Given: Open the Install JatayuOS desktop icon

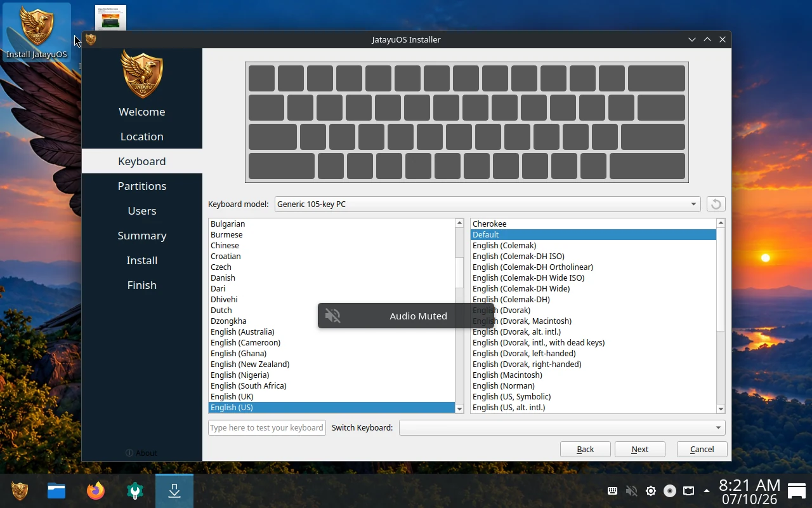Looking at the screenshot, I should [37, 32].
